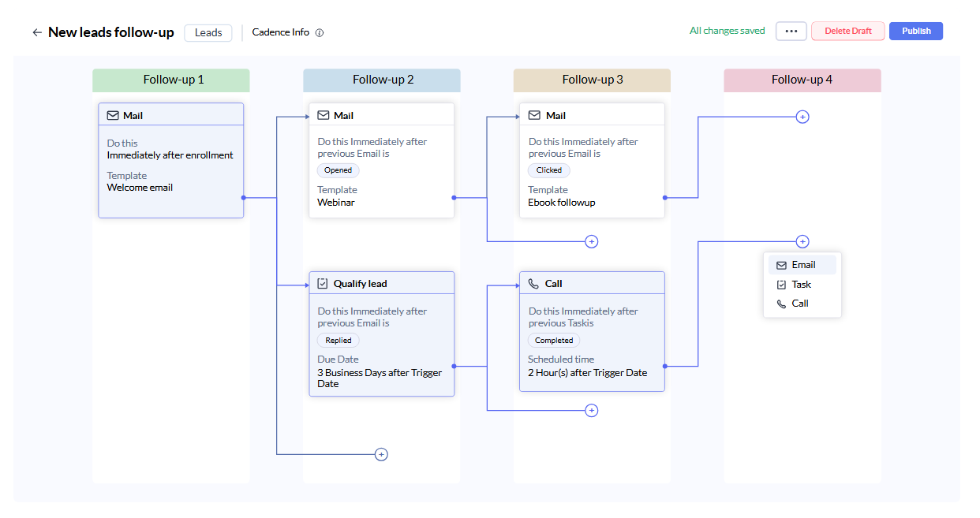Click the checkbox icon beside Task in popup
The image size is (980, 518).
point(781,285)
